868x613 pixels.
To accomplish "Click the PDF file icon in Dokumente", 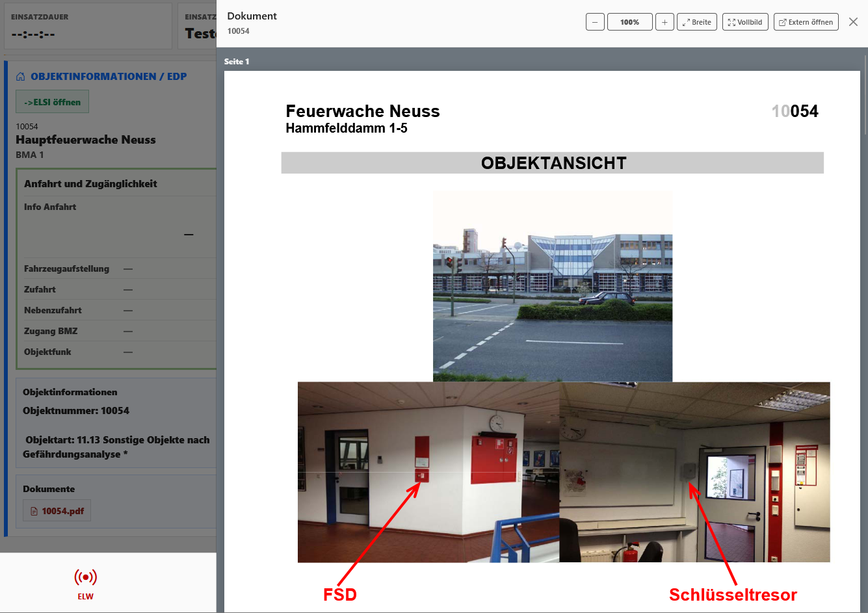I will coord(34,512).
